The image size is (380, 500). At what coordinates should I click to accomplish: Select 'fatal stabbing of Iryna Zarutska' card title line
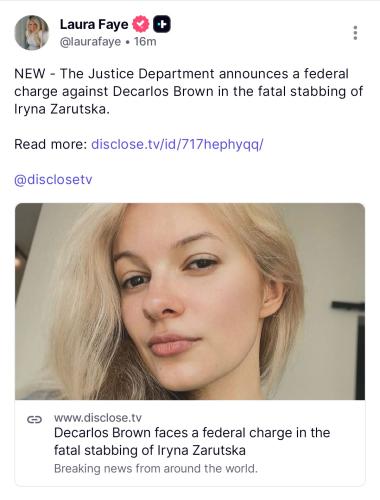(x=150, y=450)
